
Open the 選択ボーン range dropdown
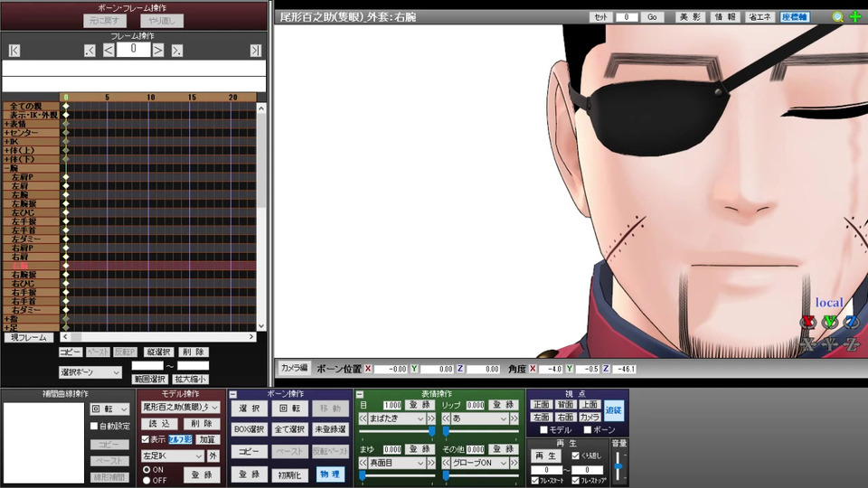click(90, 372)
